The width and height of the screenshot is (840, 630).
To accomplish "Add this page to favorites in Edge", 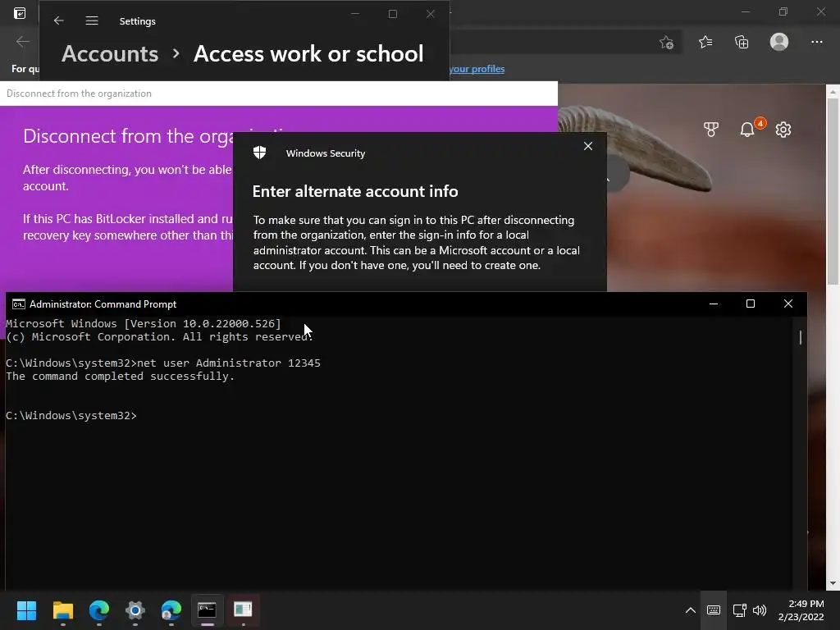I will coord(666,43).
